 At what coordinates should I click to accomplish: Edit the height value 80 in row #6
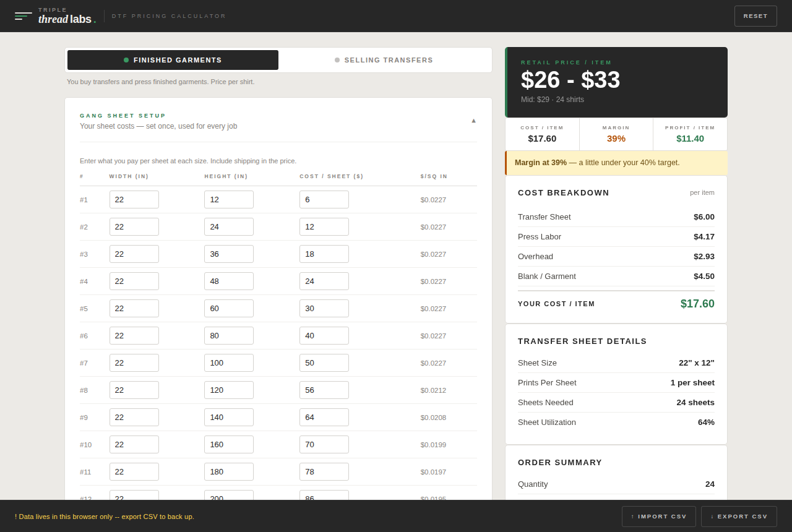[229, 336]
